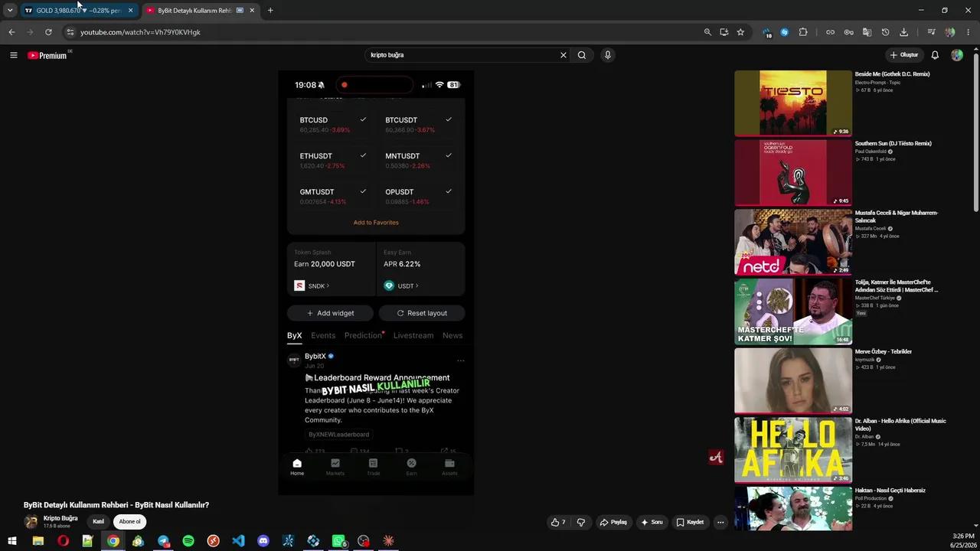The image size is (980, 551).
Task: Close the GOLD tab
Action: coord(130,11)
